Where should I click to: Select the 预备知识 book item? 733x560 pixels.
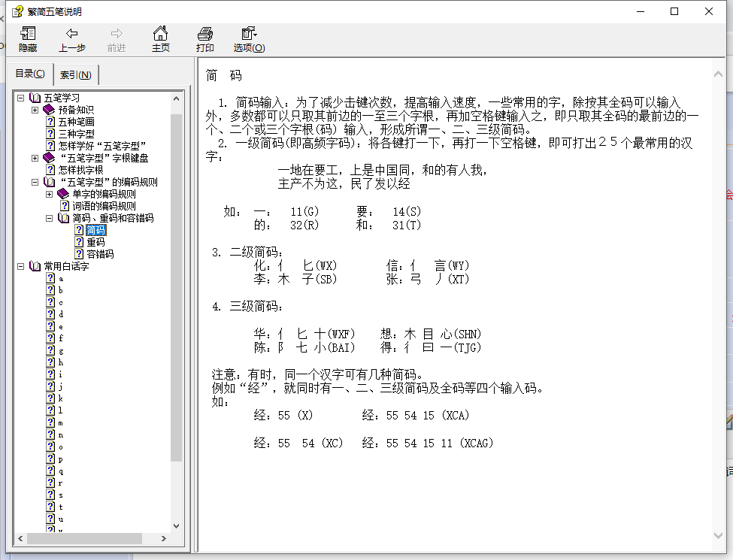76,110
